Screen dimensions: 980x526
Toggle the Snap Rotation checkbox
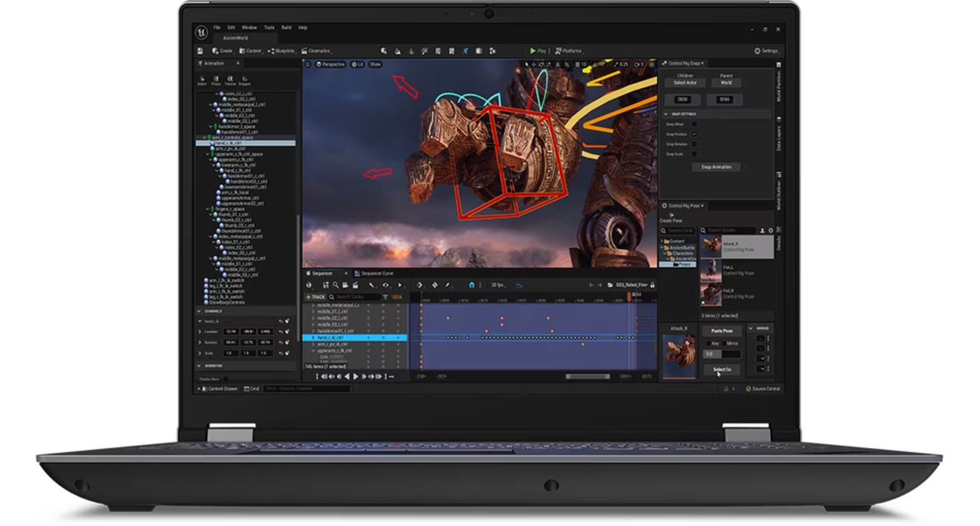pos(694,144)
